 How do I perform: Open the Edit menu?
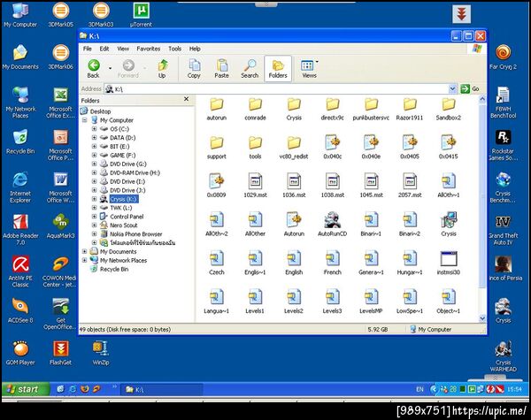click(104, 49)
